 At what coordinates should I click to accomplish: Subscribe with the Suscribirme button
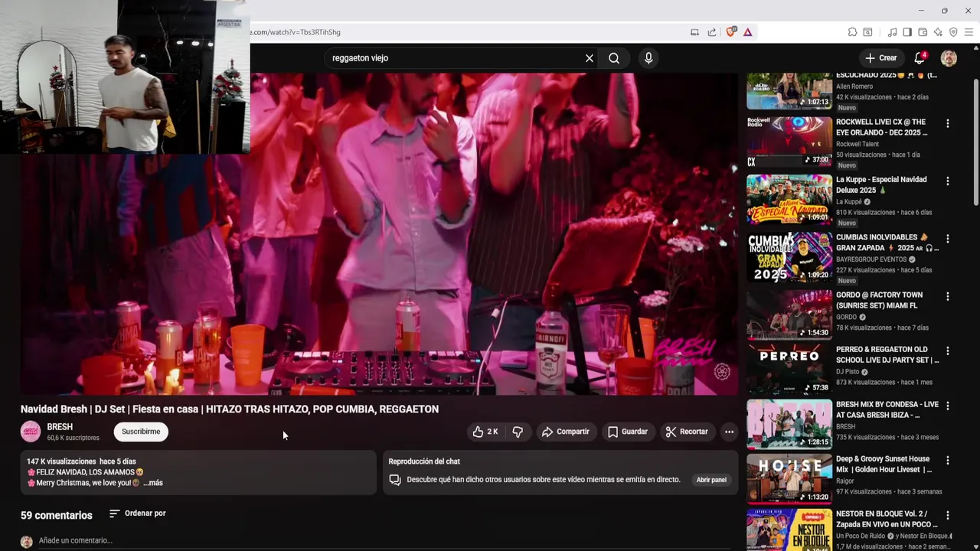(x=141, y=432)
